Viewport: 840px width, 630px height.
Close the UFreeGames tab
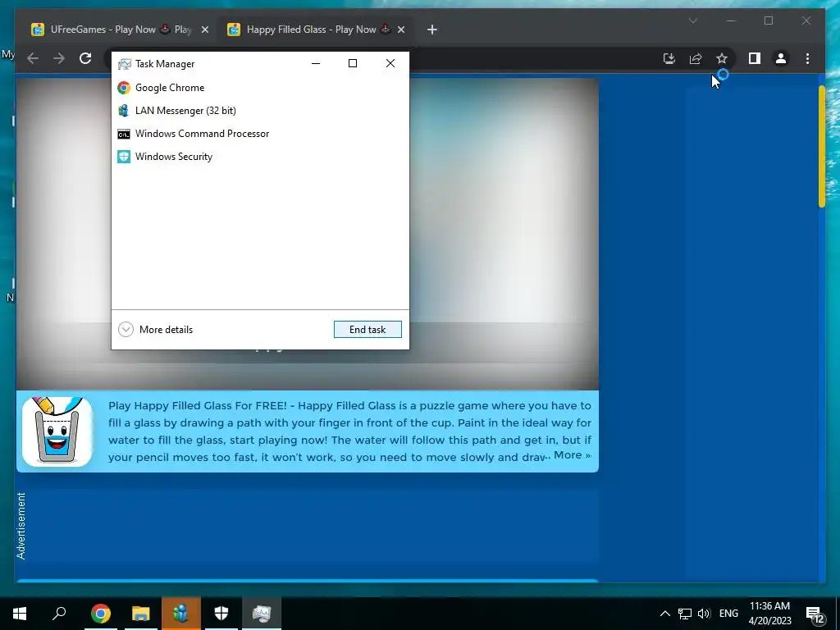point(204,30)
